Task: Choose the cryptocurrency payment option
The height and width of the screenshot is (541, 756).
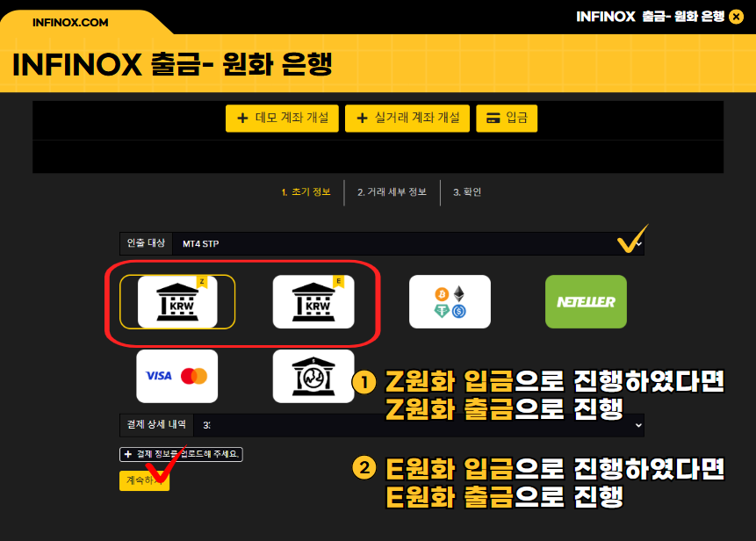Action: point(450,302)
